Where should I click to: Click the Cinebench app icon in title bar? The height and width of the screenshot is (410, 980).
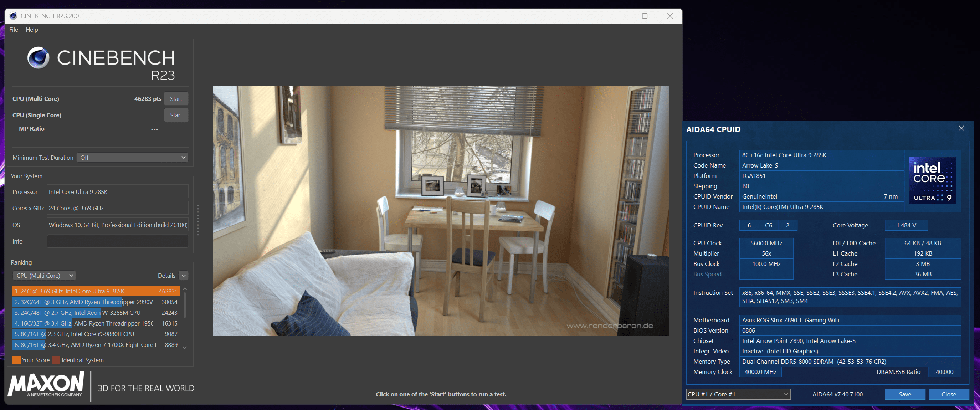tap(13, 16)
